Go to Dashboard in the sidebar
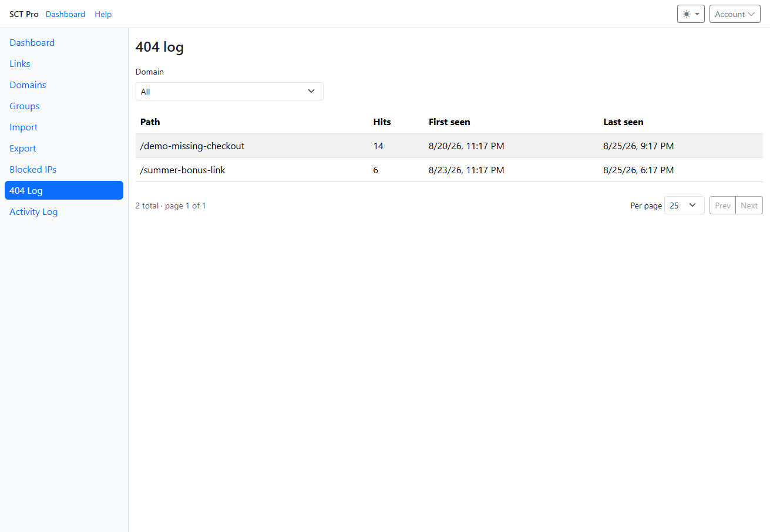Viewport: 770px width, 532px height. click(x=64, y=42)
